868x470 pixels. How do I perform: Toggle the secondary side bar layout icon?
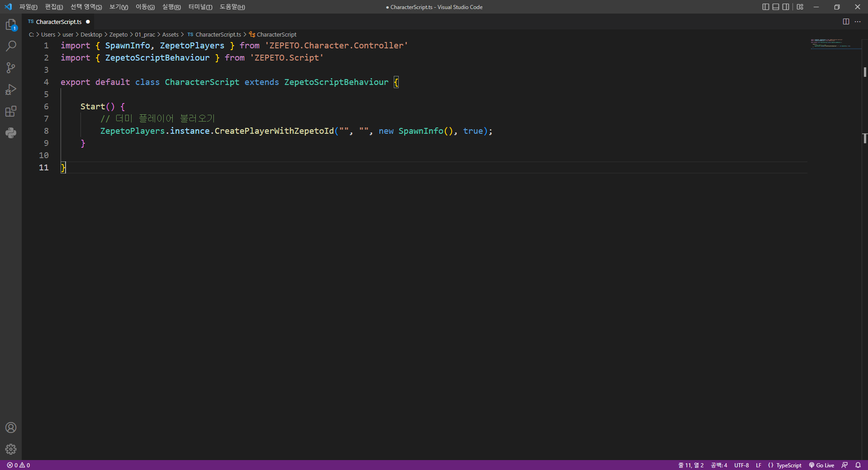(x=786, y=7)
